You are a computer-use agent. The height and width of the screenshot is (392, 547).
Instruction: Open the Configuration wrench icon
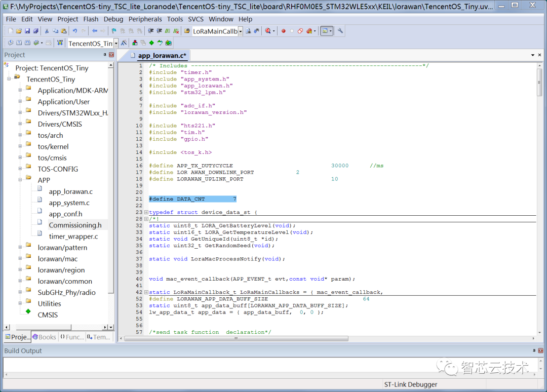[340, 31]
